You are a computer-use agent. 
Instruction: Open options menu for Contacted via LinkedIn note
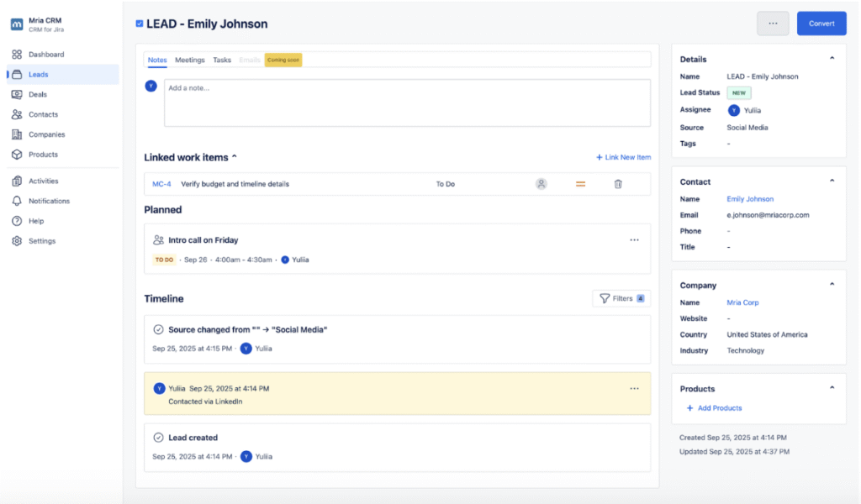(634, 388)
